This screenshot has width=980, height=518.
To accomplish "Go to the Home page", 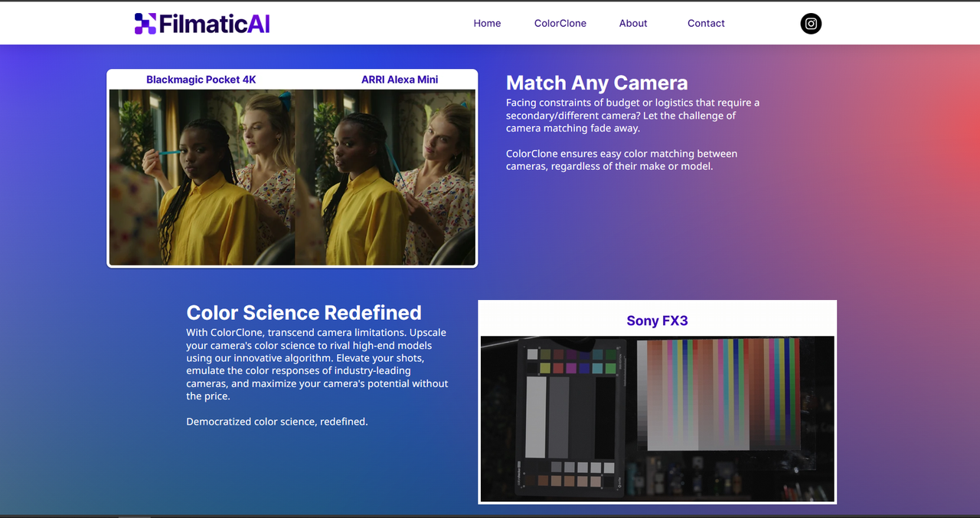I will pos(487,24).
